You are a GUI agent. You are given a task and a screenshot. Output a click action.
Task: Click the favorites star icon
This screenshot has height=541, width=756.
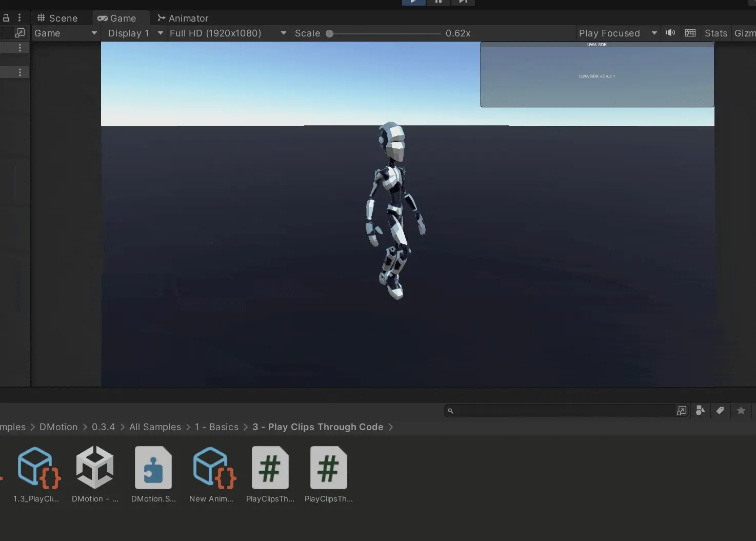click(x=741, y=411)
